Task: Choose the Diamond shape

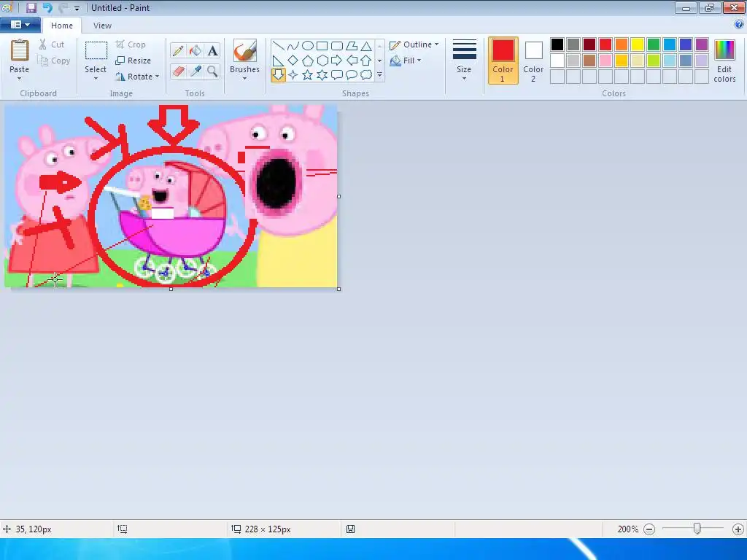Action: [293, 61]
